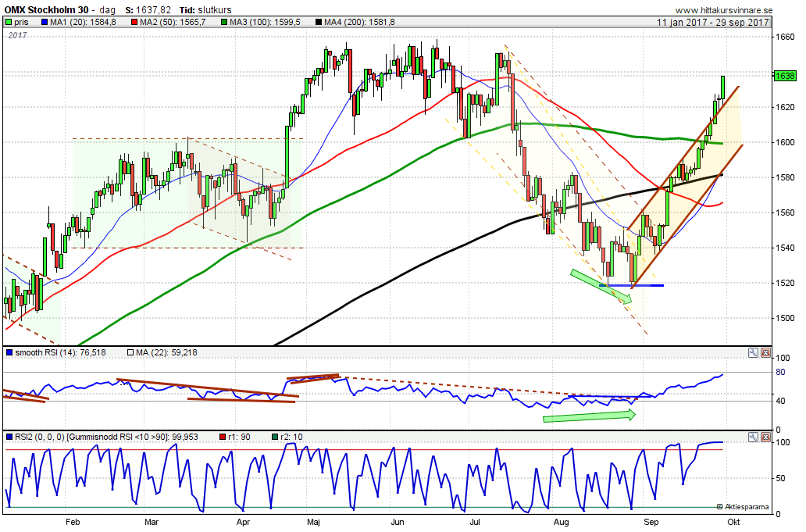Close the smooth RSI indicator panel
Screen dimensions: 806x532
765,352
